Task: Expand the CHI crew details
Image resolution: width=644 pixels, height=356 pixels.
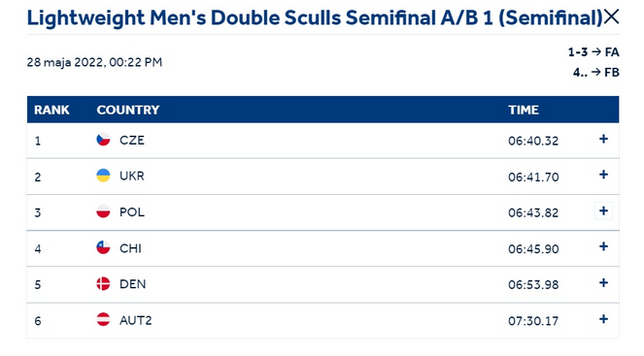Action: (x=603, y=246)
